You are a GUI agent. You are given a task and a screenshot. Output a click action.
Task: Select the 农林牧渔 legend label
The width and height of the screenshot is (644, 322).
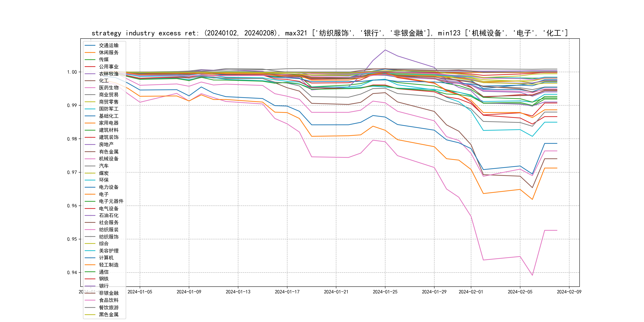coord(109,74)
